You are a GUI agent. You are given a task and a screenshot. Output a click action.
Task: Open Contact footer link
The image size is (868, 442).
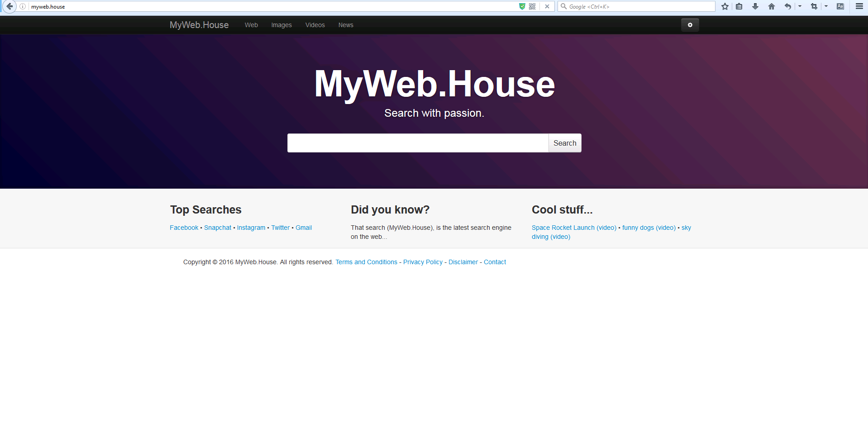tap(495, 262)
